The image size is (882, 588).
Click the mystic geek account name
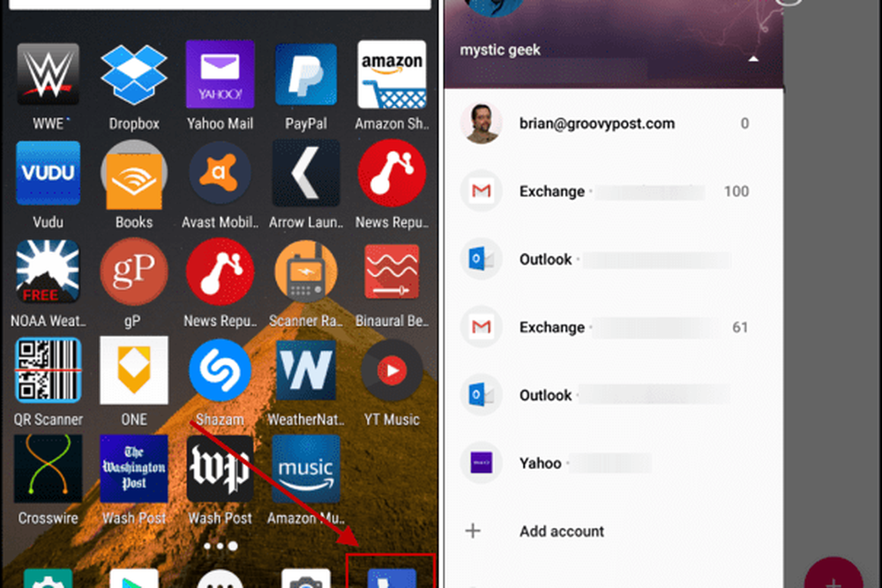500,50
